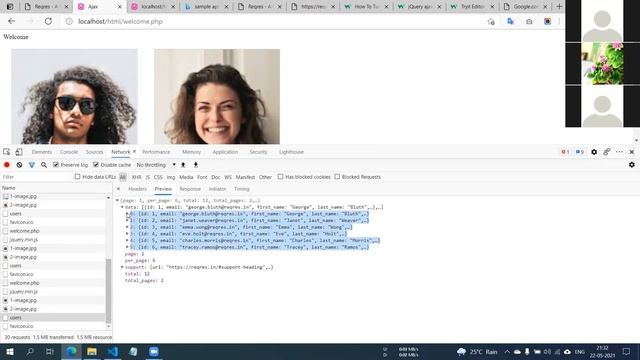The height and width of the screenshot is (360, 640).
Task: Click the smiling woman image on the page
Action: pyautogui.click(x=217, y=96)
